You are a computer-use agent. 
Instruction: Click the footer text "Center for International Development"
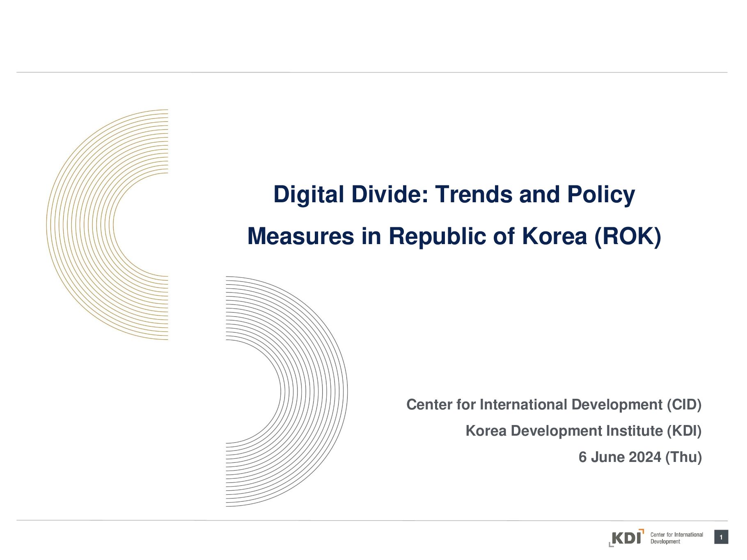tap(676, 538)
